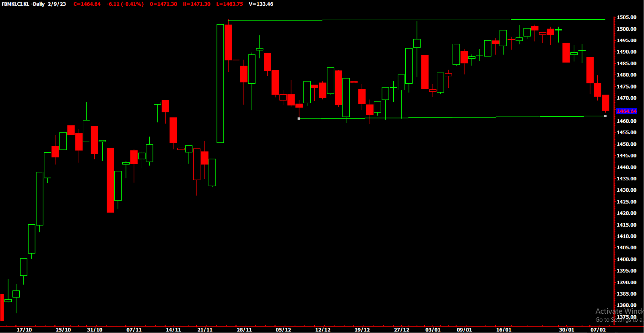Click the 1480.00 price axis label
Image resolution: width=644 pixels, height=333 pixels.
[627, 75]
